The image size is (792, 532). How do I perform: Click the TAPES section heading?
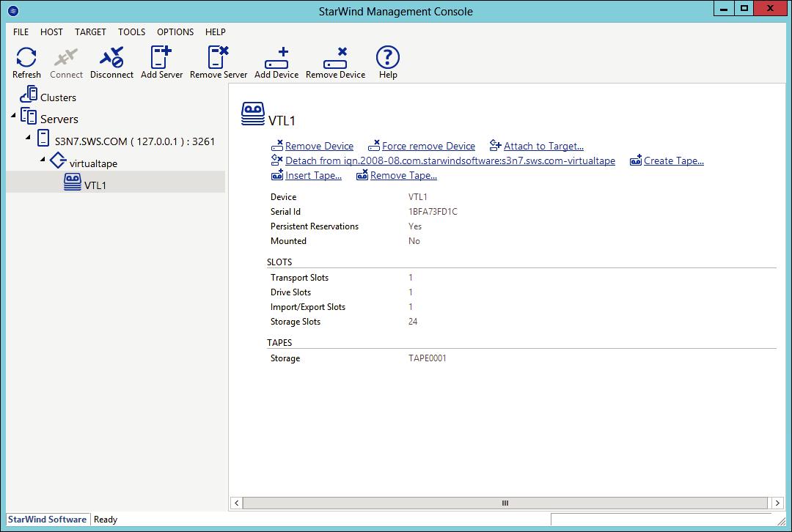click(x=279, y=343)
